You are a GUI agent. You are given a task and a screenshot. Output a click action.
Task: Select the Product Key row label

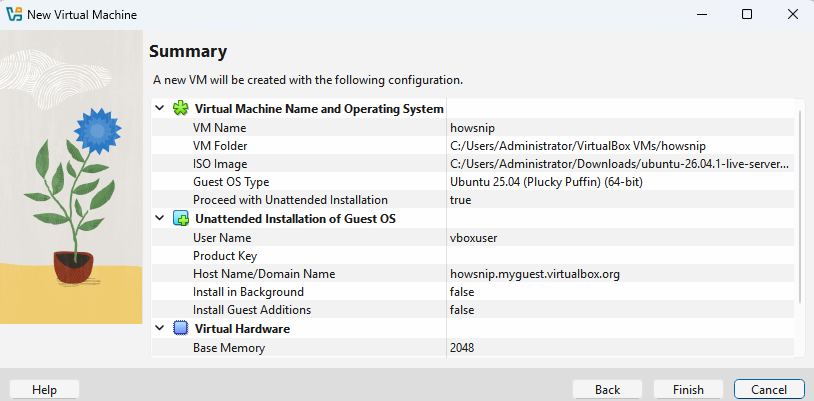coord(225,256)
